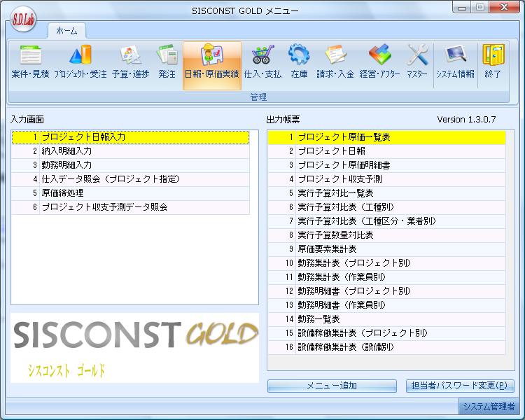Click the 終了 exit door icon
The image size is (525, 420).
[493, 62]
